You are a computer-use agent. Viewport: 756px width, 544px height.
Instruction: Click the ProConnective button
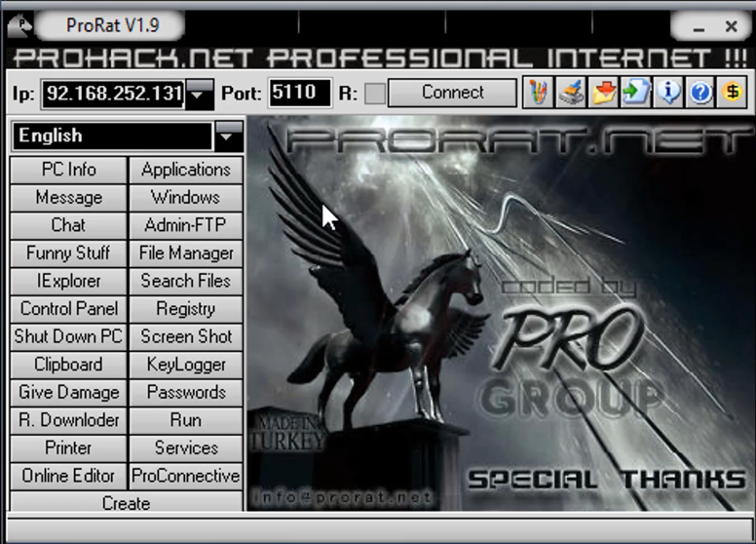click(x=186, y=476)
